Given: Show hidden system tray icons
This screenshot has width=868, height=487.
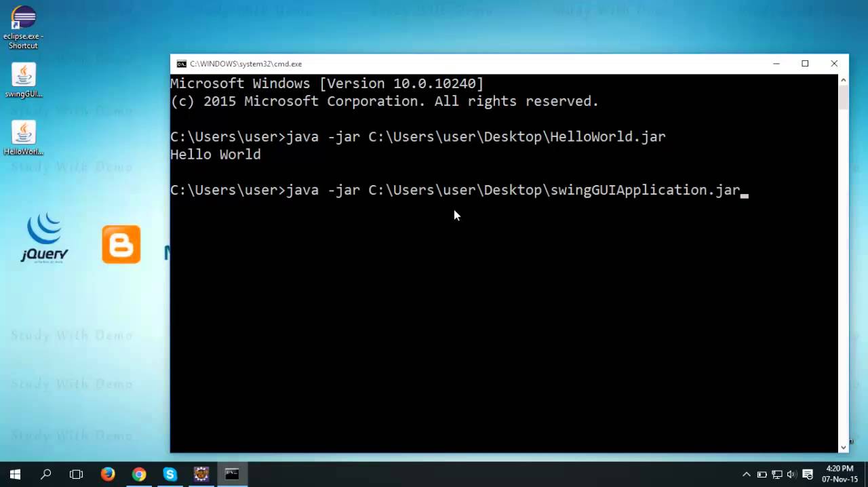Looking at the screenshot, I should point(747,474).
